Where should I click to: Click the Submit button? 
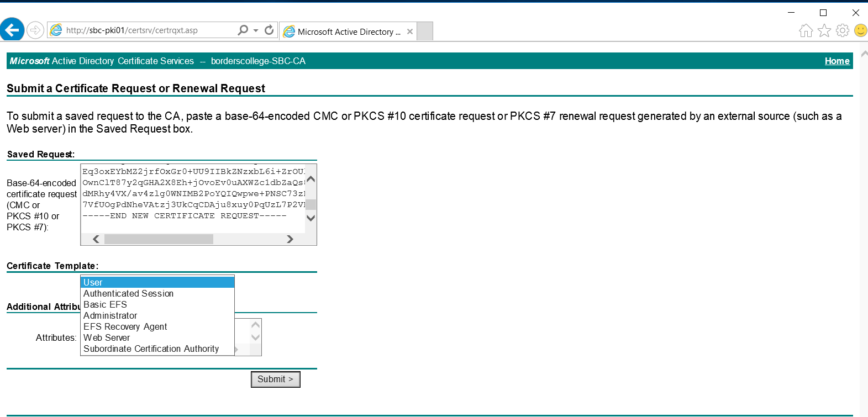point(276,379)
